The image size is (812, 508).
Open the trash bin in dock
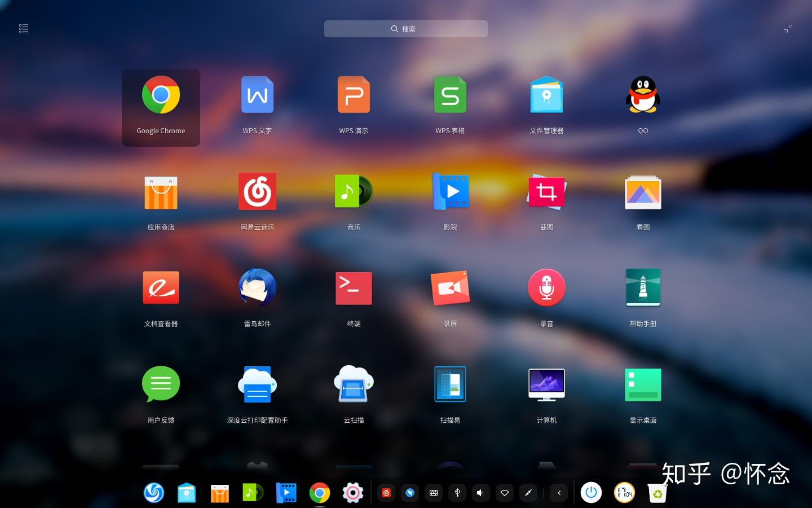[657, 493]
